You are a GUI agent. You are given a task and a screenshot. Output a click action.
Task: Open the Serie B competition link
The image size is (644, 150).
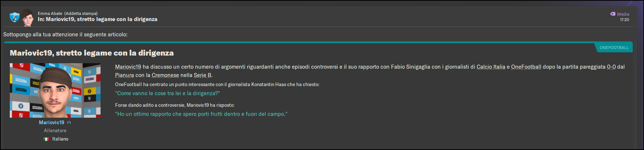(203, 75)
